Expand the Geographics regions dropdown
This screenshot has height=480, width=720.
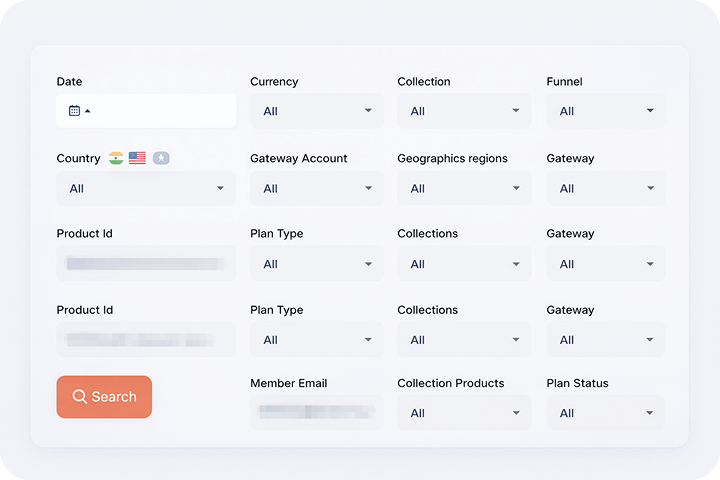click(x=463, y=188)
